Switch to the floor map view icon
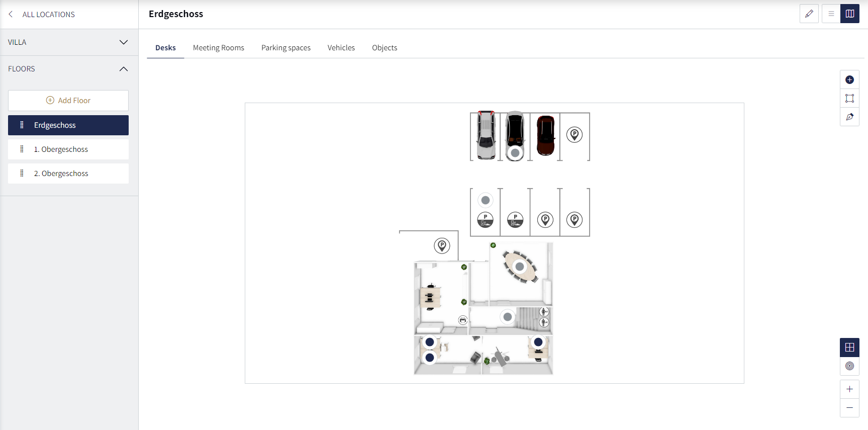This screenshot has width=868, height=430. [850, 14]
